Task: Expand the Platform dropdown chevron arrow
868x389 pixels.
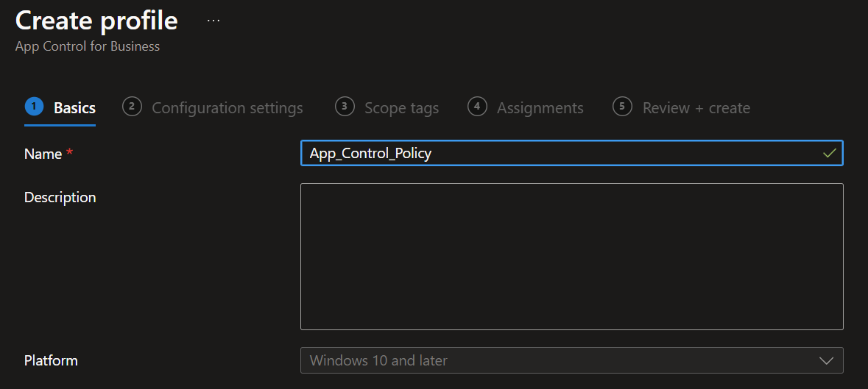Action: (826, 361)
